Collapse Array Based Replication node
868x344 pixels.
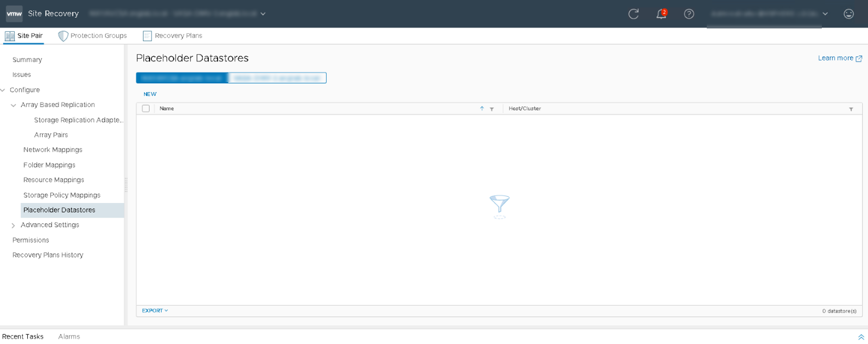click(14, 105)
